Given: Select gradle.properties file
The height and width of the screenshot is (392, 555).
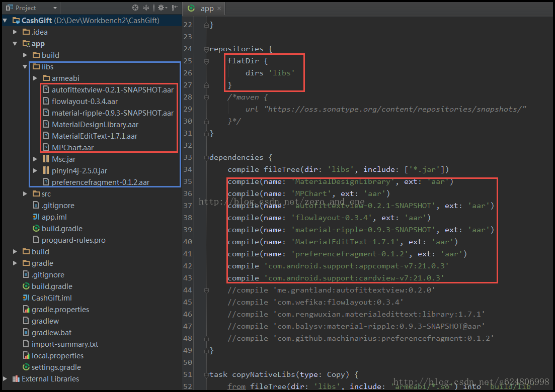Looking at the screenshot, I should (x=60, y=310).
